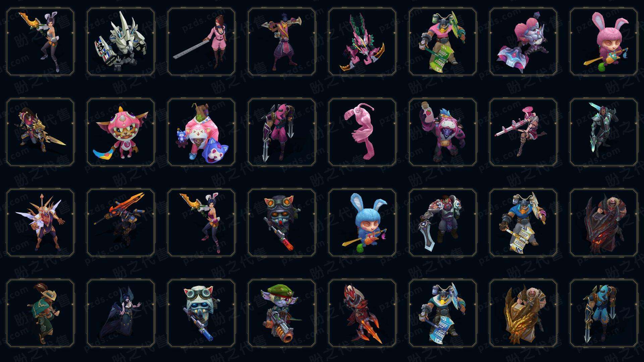Open the golden dragon shield warrior skin
The width and height of the screenshot is (644, 362).
pyautogui.click(x=523, y=313)
